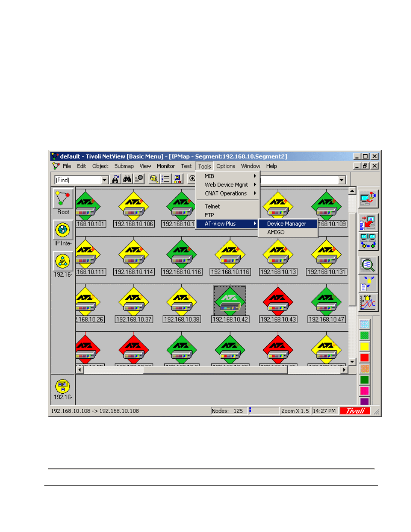Click the list-with-ball toolbar icon
411x532 pixels.
pos(138,179)
